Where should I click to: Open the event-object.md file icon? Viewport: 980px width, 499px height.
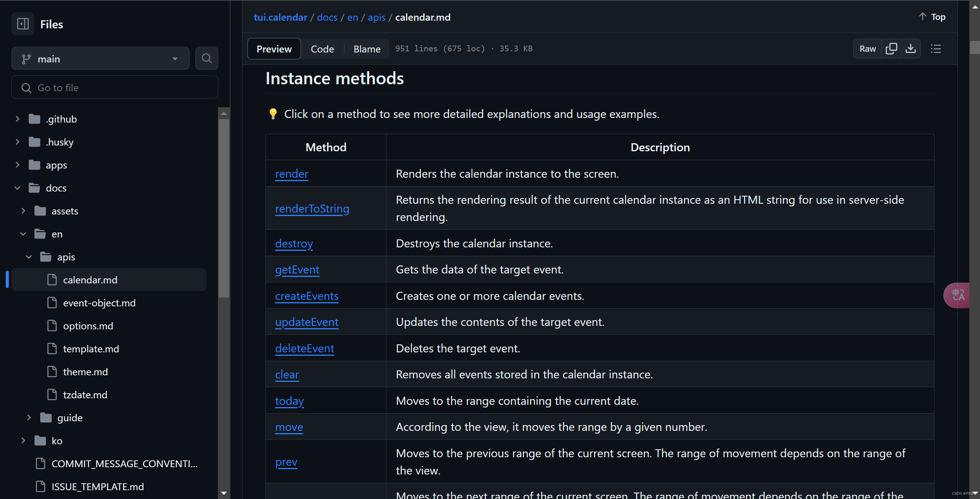[52, 303]
